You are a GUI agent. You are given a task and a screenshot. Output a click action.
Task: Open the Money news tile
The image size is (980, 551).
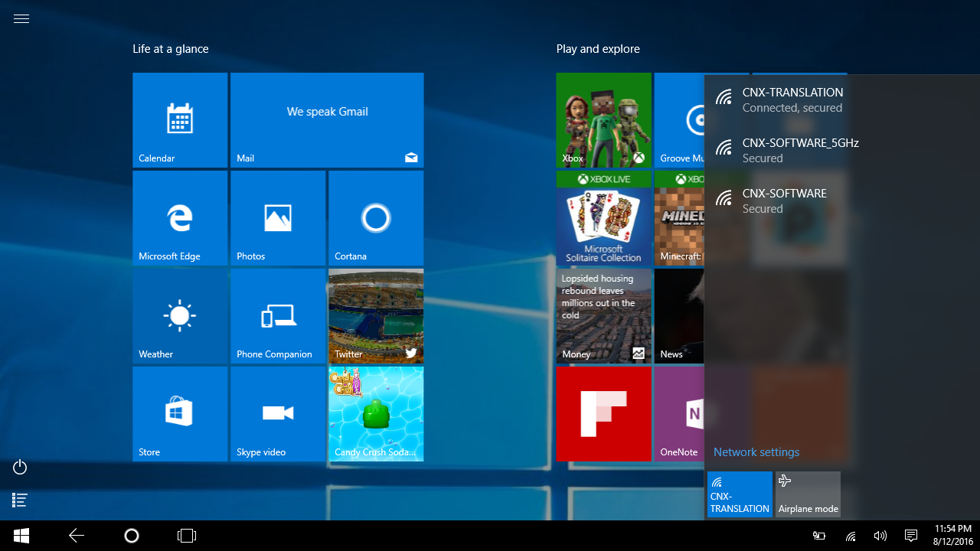[x=604, y=316]
